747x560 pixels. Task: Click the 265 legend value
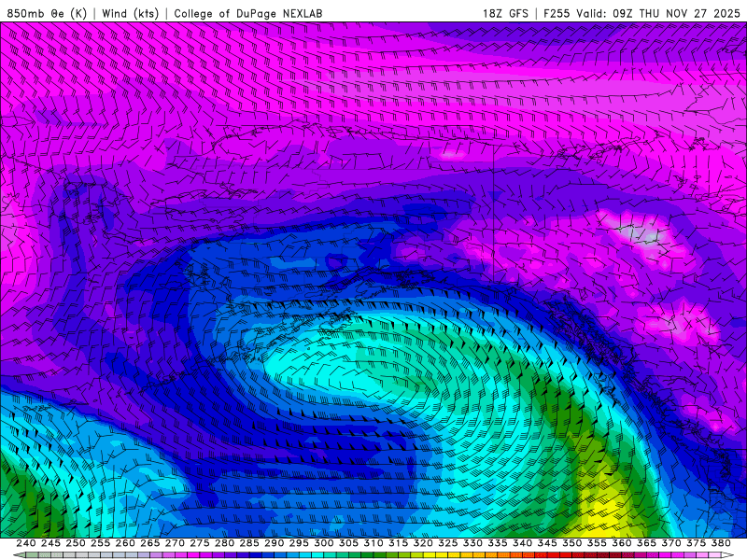point(150,543)
